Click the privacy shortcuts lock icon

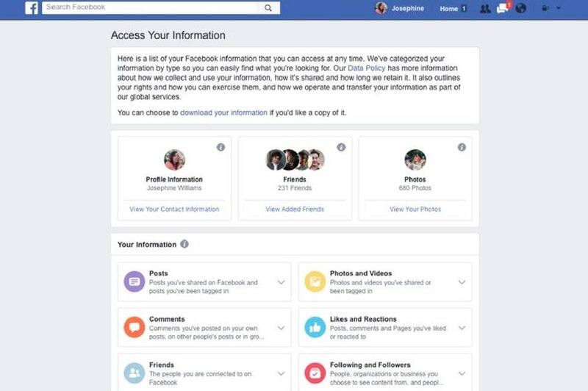(x=545, y=8)
